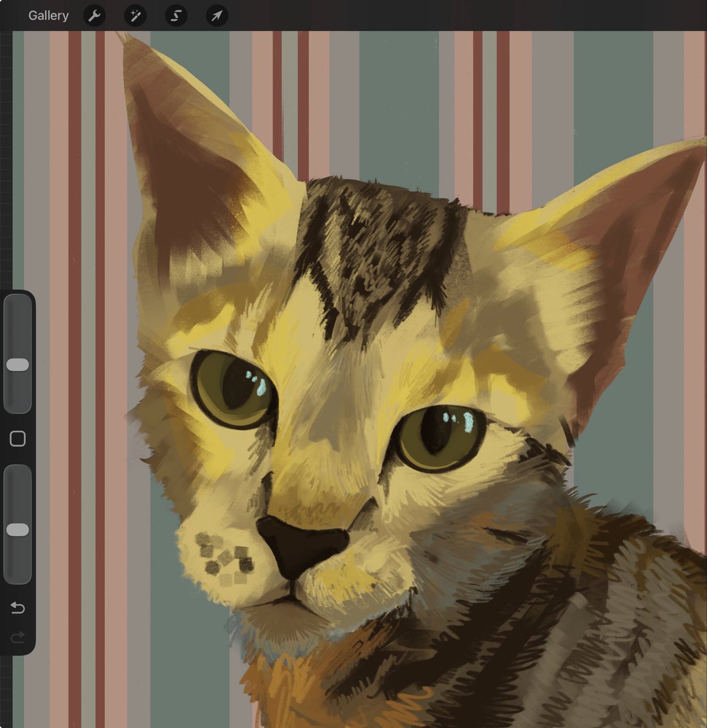The image size is (707, 728).
Task: Redo the last undone stroke
Action: point(18,637)
